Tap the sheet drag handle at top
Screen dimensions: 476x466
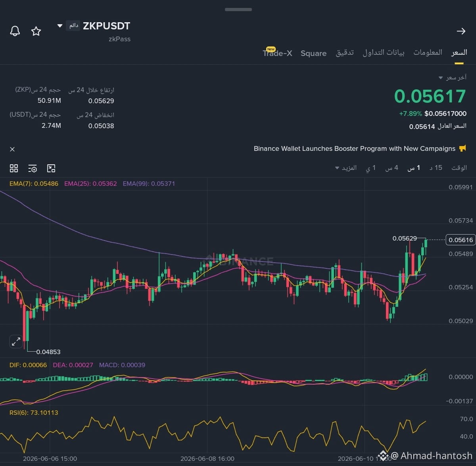click(x=238, y=10)
